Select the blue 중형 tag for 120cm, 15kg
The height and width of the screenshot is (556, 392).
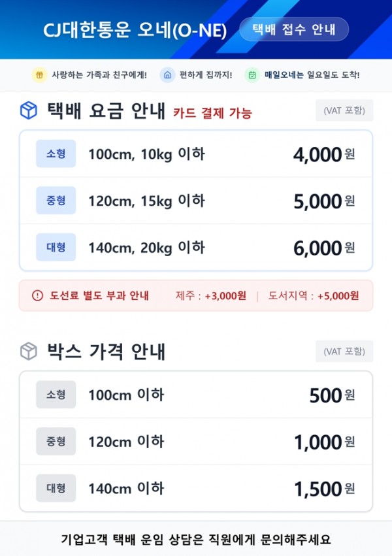point(56,201)
